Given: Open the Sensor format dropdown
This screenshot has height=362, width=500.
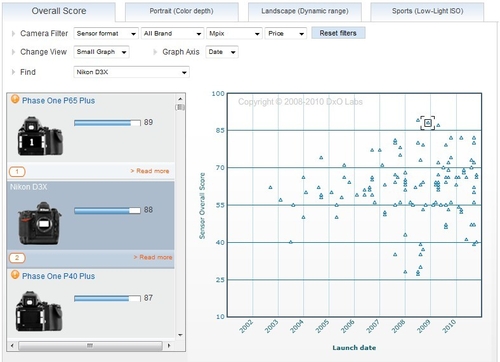Looking at the screenshot, I should 106,34.
